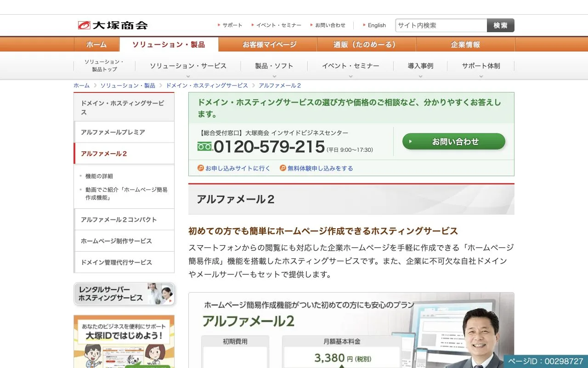
Task: Click the お申し込みサイトに行く link
Action: point(238,168)
